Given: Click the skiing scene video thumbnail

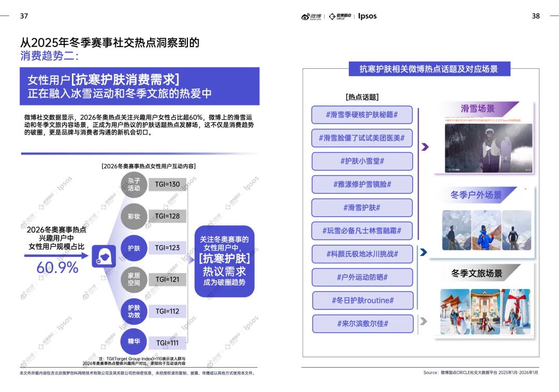Looking at the screenshot, I should (489, 148).
